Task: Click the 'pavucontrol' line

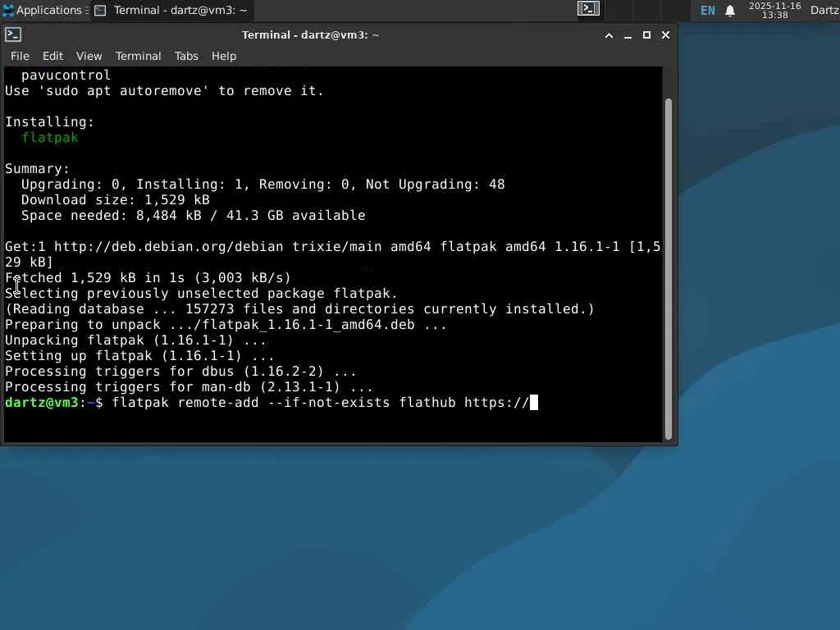Action: pyautogui.click(x=66, y=75)
